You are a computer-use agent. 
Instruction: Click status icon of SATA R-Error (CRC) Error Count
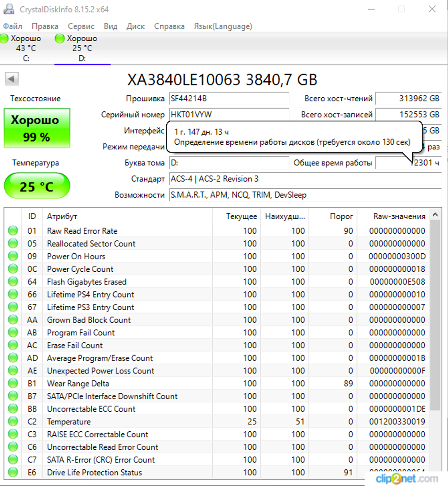[13, 460]
